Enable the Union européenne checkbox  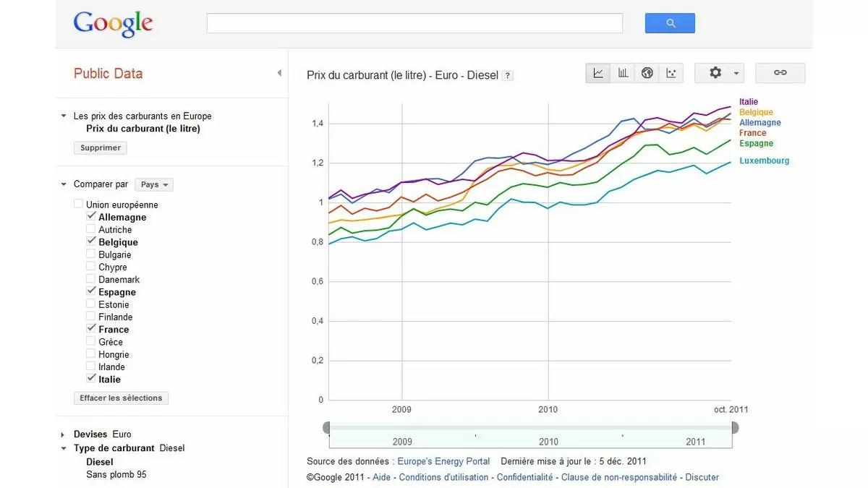[78, 203]
